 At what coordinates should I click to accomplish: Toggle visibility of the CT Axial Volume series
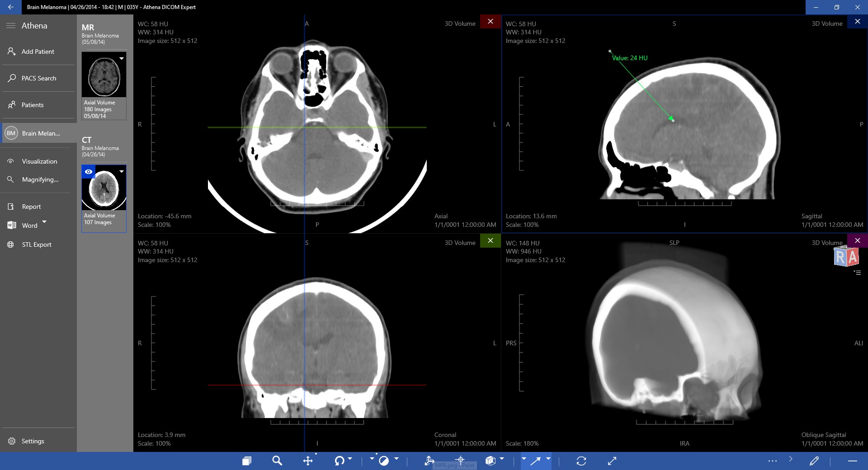(x=89, y=172)
